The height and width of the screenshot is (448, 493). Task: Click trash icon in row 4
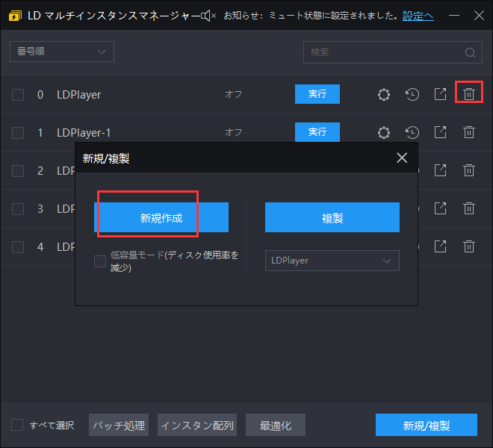[469, 246]
